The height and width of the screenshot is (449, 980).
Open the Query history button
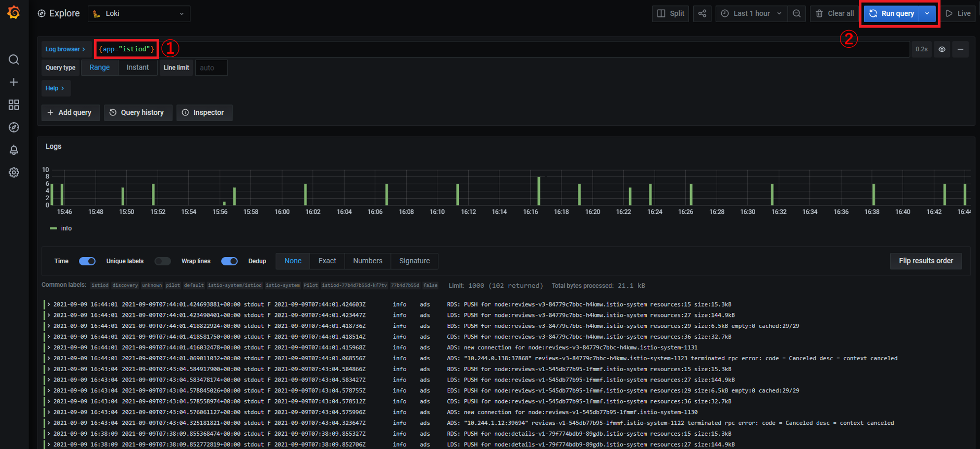click(138, 112)
